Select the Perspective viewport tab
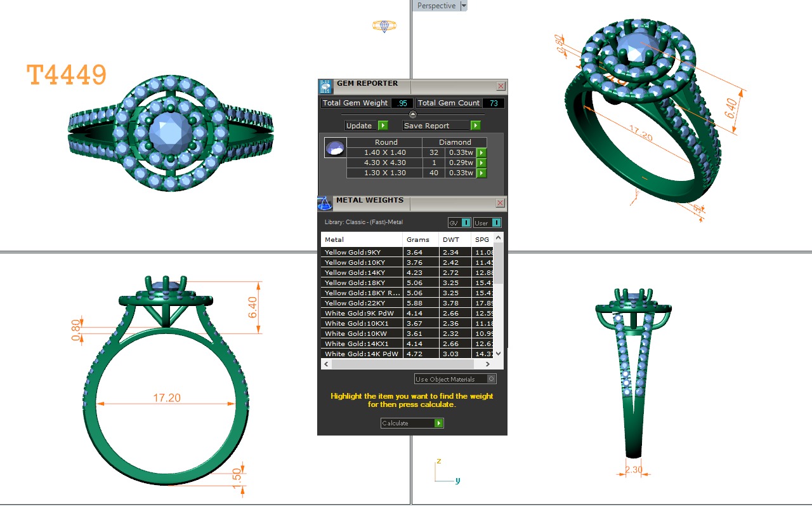 pyautogui.click(x=436, y=6)
